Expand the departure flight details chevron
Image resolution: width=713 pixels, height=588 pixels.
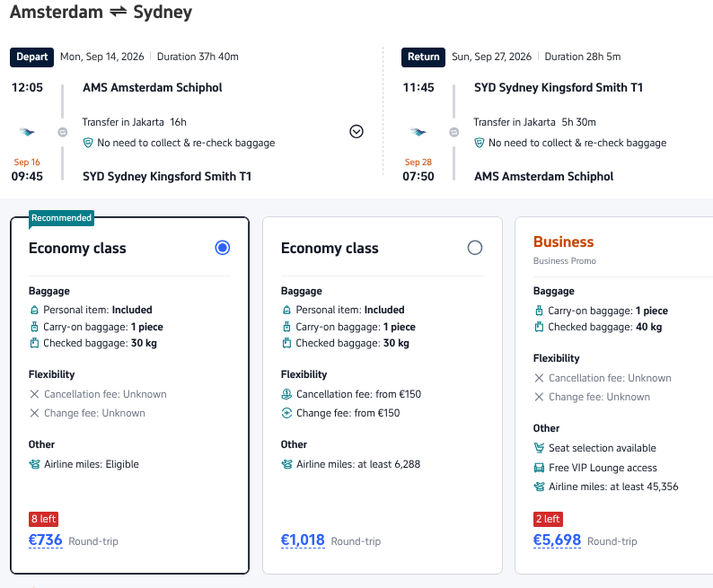[x=356, y=132]
